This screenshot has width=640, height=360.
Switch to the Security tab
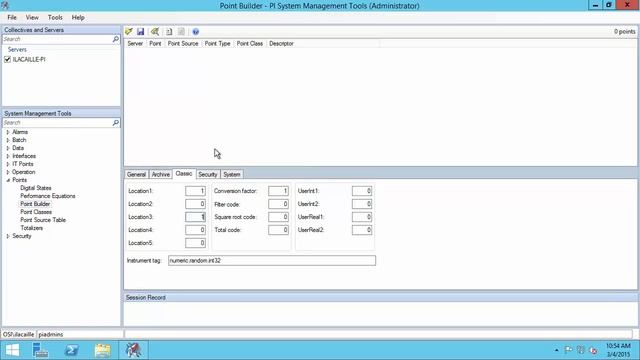point(207,174)
